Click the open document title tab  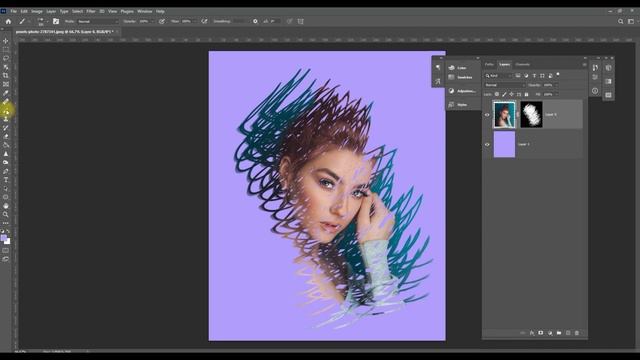tap(64, 31)
